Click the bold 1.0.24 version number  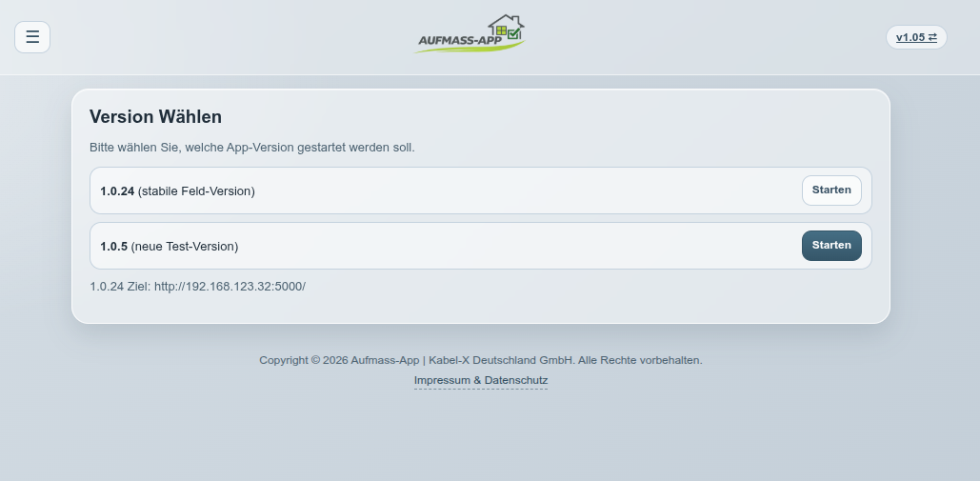(x=117, y=191)
